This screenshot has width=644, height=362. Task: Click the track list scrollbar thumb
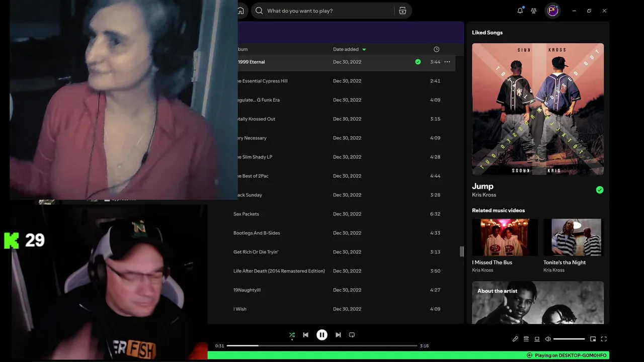click(462, 251)
